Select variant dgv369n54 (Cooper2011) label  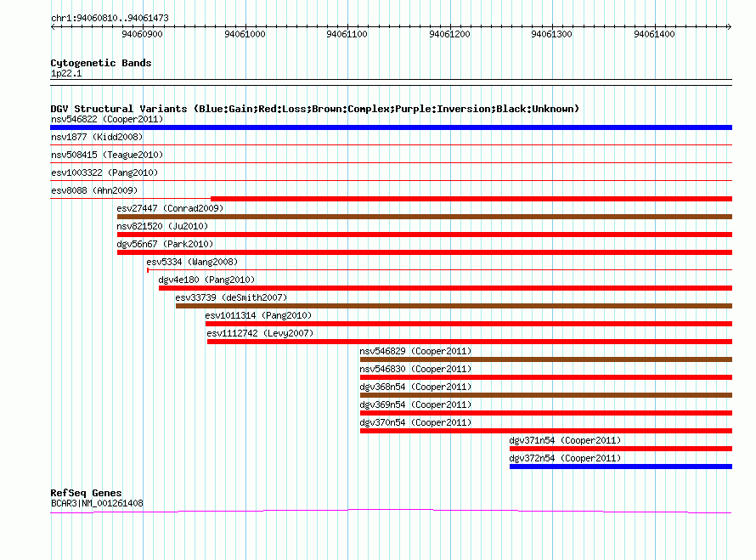[415, 404]
